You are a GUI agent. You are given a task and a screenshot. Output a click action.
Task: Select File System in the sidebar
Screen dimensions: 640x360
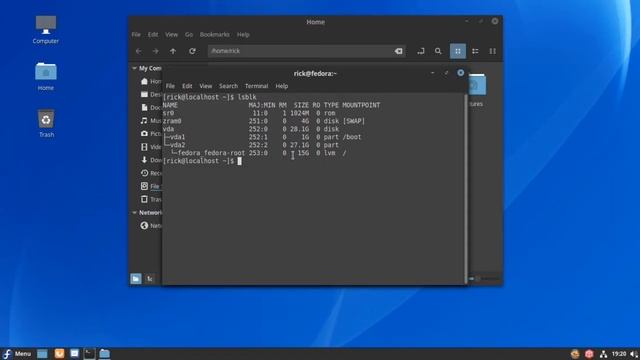pos(151,186)
